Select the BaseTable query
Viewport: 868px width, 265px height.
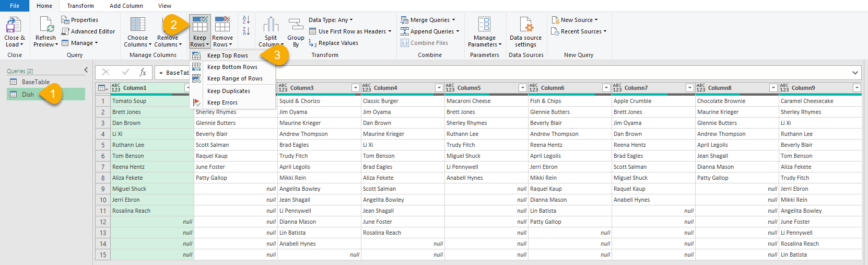click(x=36, y=82)
